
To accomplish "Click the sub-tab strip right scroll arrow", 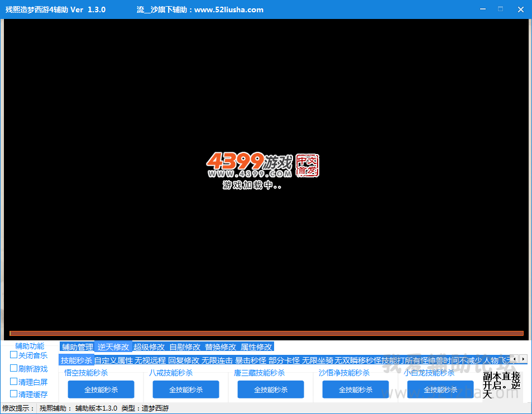I will (523, 358).
